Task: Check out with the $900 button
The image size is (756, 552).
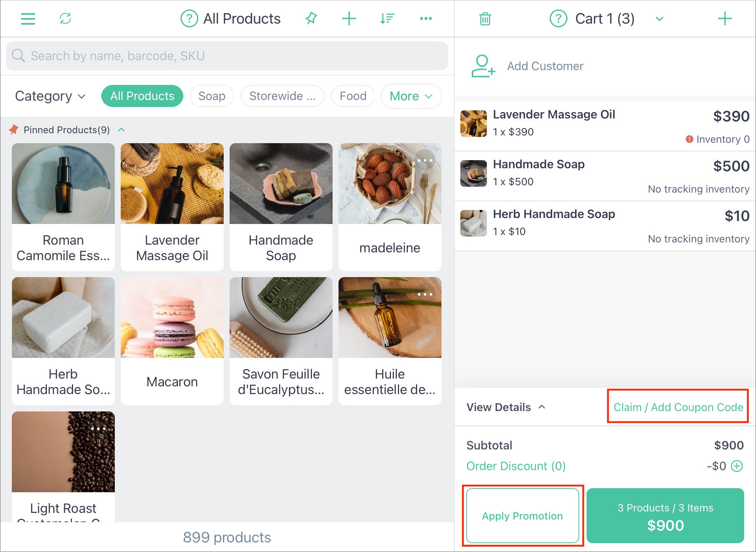Action: click(x=665, y=516)
